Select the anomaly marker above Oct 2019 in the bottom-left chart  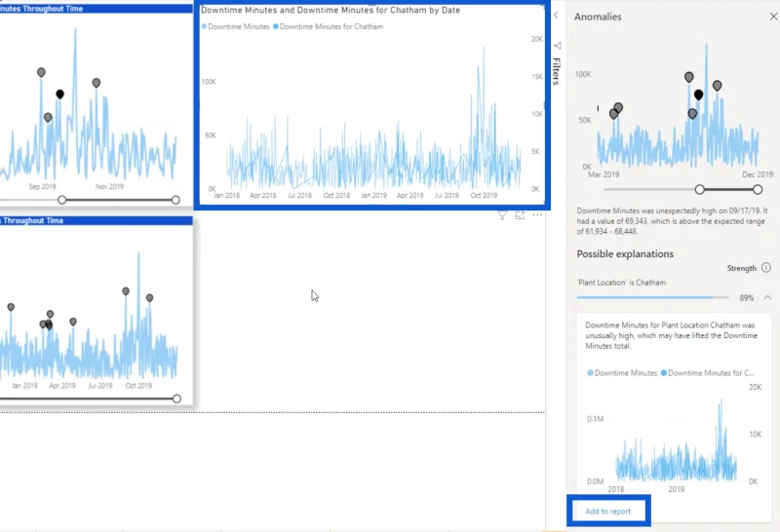(149, 298)
